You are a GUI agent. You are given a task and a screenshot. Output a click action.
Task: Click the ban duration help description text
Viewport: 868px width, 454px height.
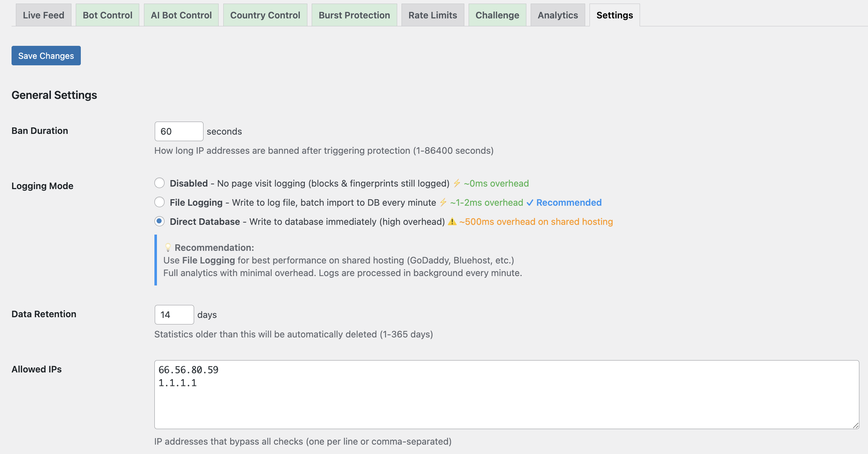click(x=324, y=150)
